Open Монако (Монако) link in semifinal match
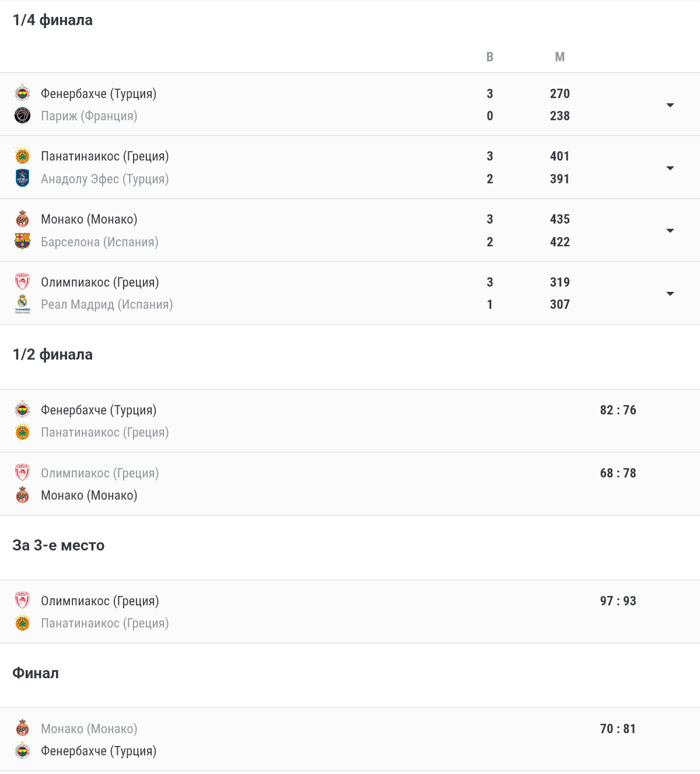 (89, 495)
